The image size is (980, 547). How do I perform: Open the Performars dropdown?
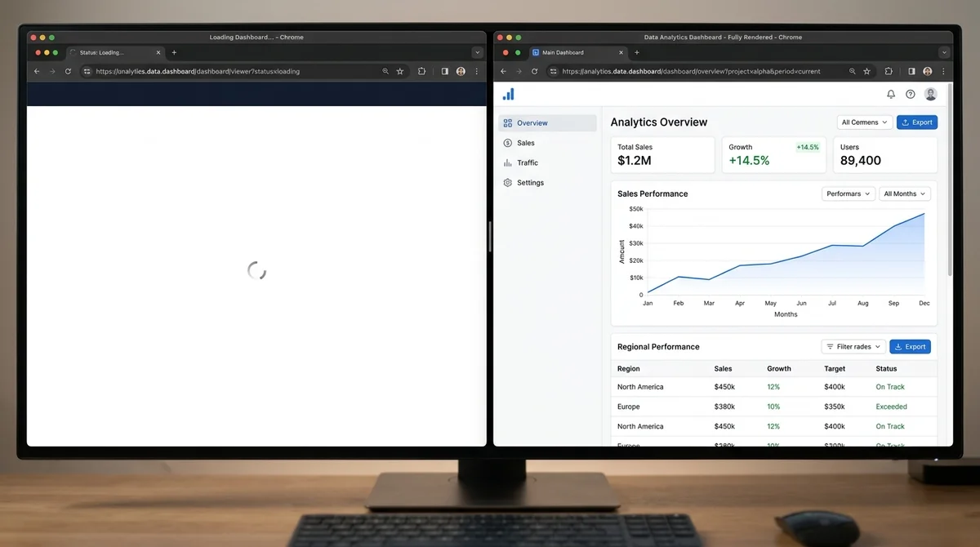pyautogui.click(x=848, y=193)
